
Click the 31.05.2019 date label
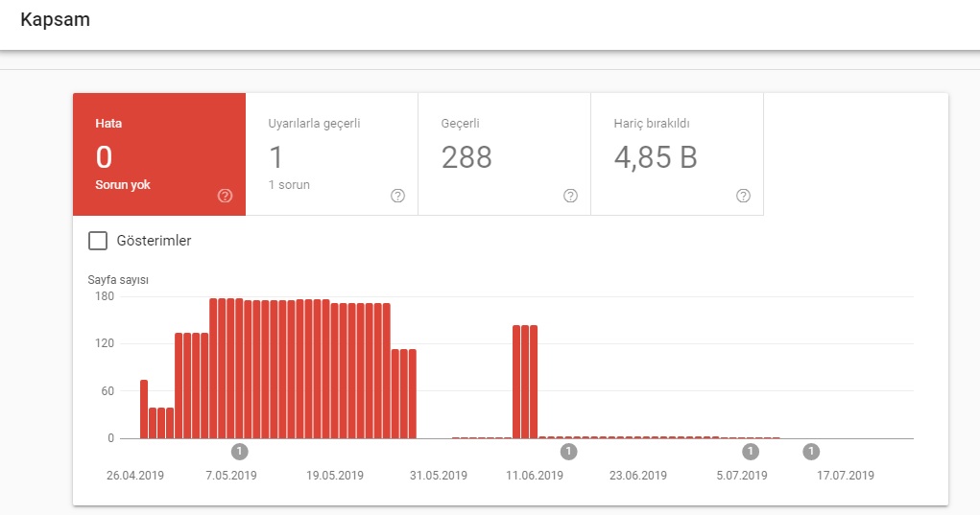click(x=438, y=476)
